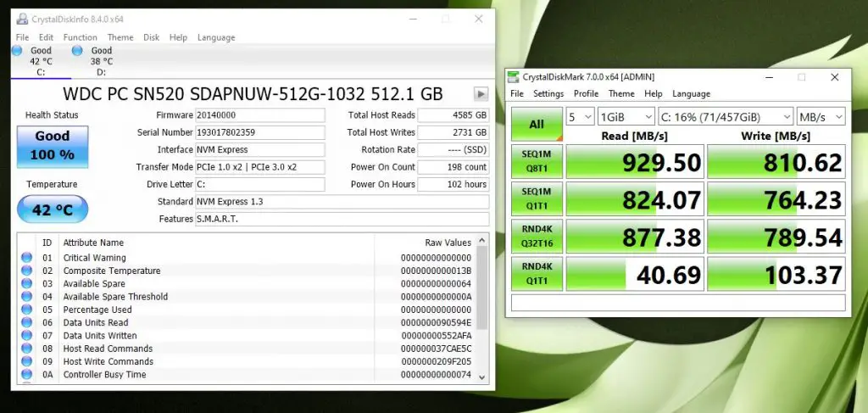
Task: Select the C: drive health status orb
Action: tap(17, 50)
